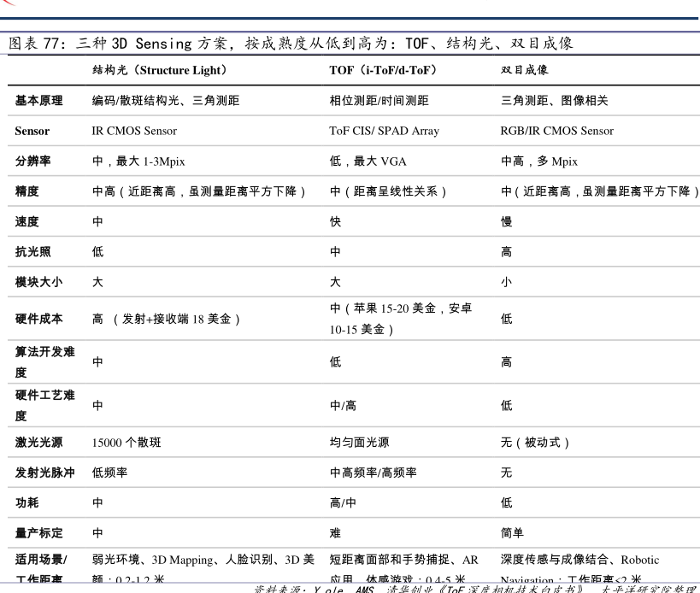Select column header '结构光（Structure Light）'
Image resolution: width=700 pixels, height=593 pixels.
click(159, 70)
